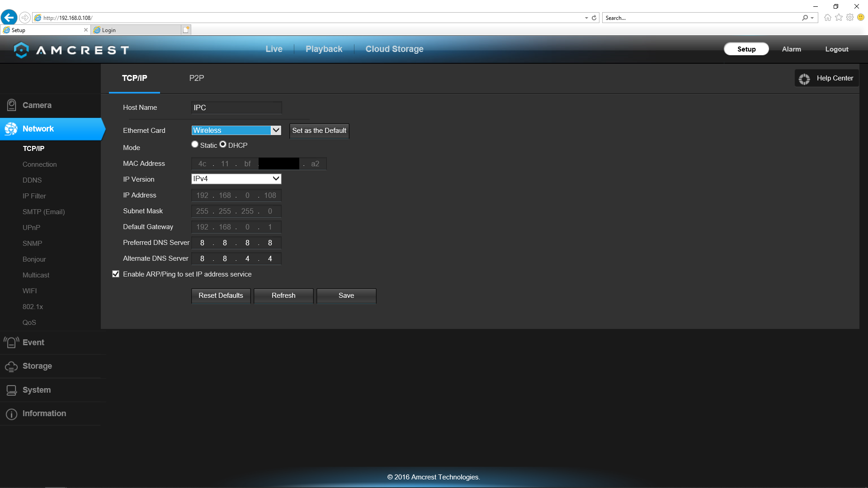Viewport: 868px width, 488px height.
Task: Switch to the Login browser tab
Action: tap(136, 30)
